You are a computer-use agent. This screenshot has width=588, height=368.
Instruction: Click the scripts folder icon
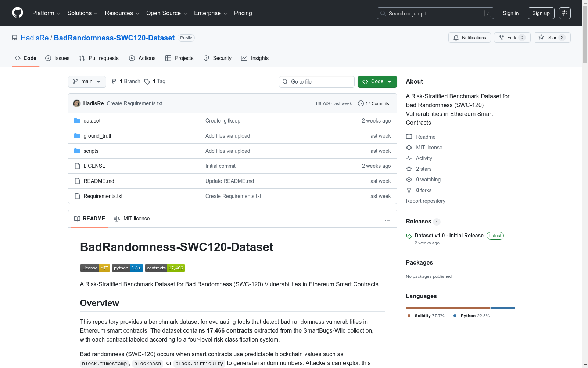[77, 151]
